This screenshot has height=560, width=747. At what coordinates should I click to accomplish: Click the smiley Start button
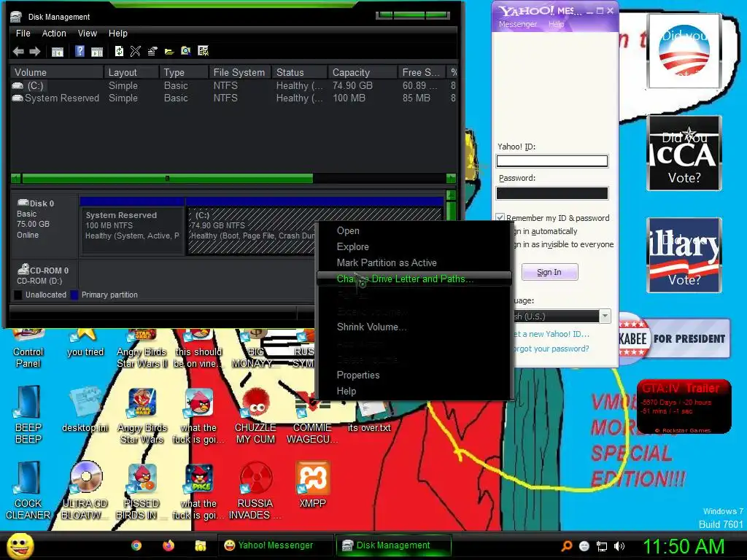click(x=20, y=545)
